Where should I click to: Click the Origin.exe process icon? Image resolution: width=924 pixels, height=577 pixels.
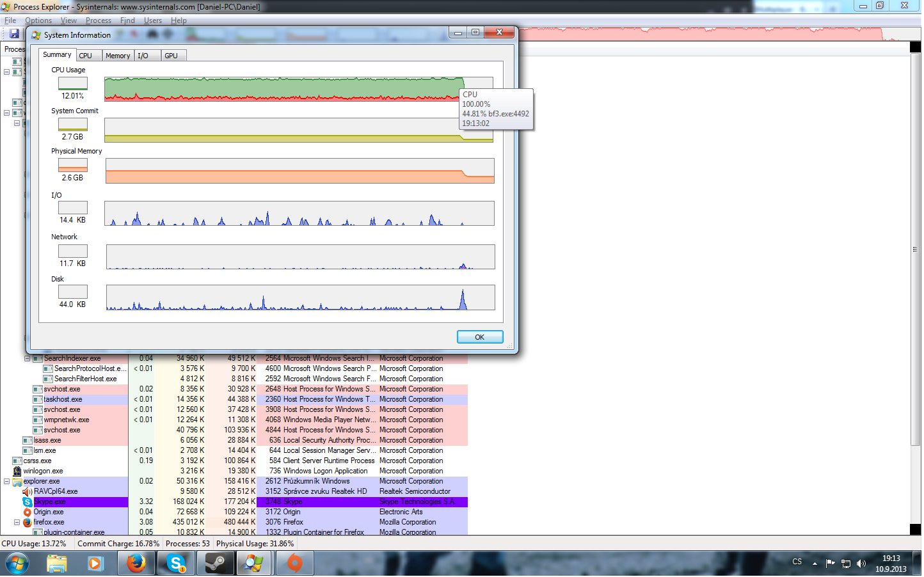coord(28,513)
